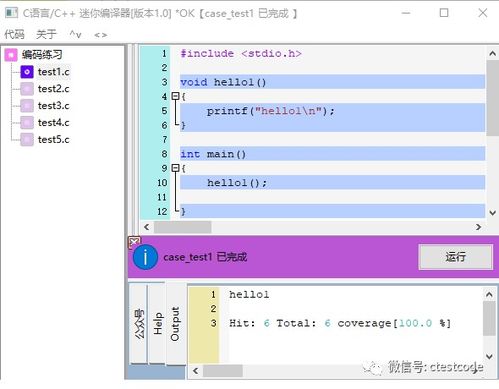Open test2.c in the file tree
This screenshot has height=389, width=499.
click(54, 89)
